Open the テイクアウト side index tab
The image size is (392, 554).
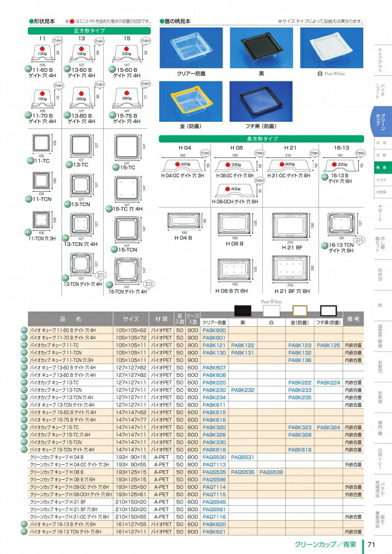tap(378, 57)
